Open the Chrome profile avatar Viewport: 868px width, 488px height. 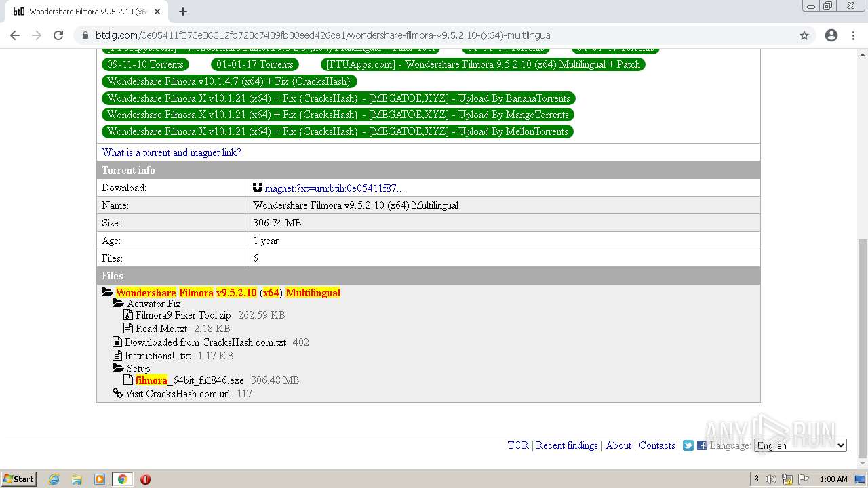pyautogui.click(x=831, y=35)
